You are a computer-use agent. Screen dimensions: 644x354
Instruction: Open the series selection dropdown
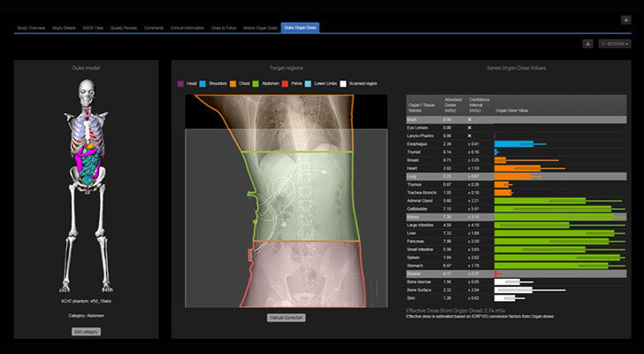pos(615,43)
